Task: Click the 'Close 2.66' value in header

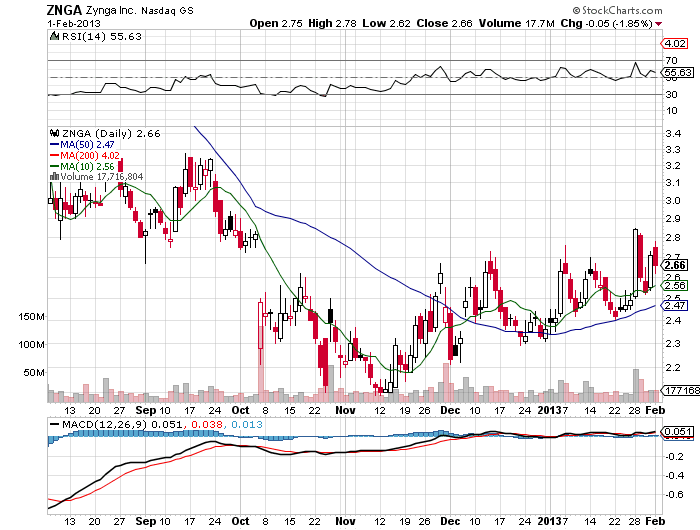Action: (x=444, y=23)
